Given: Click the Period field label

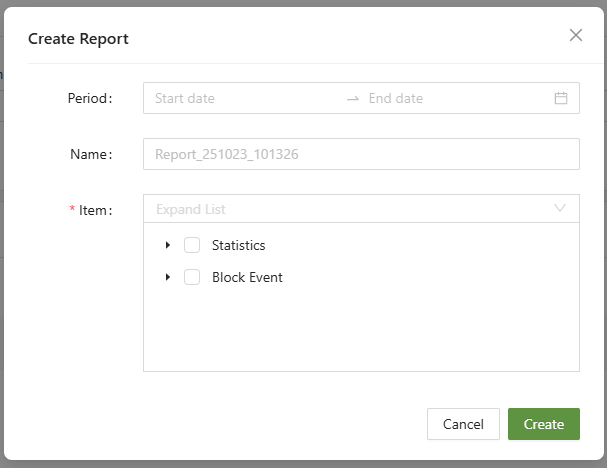Looking at the screenshot, I should pos(90,98).
